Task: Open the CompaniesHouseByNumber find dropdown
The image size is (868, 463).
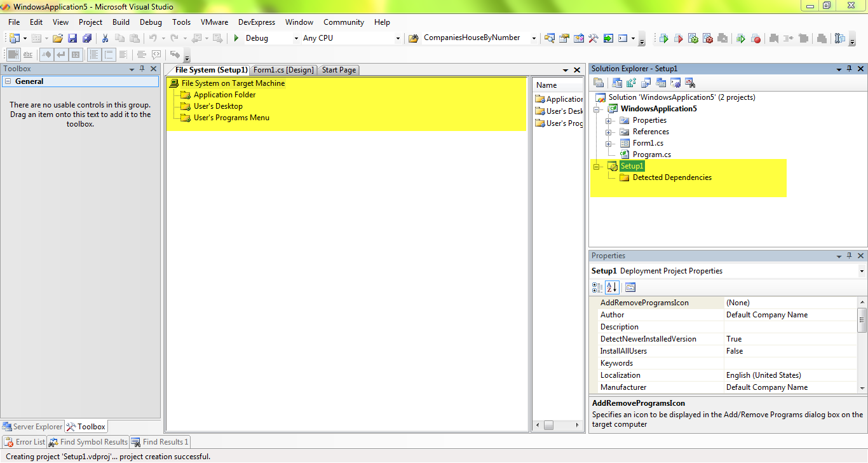Action: (533, 38)
